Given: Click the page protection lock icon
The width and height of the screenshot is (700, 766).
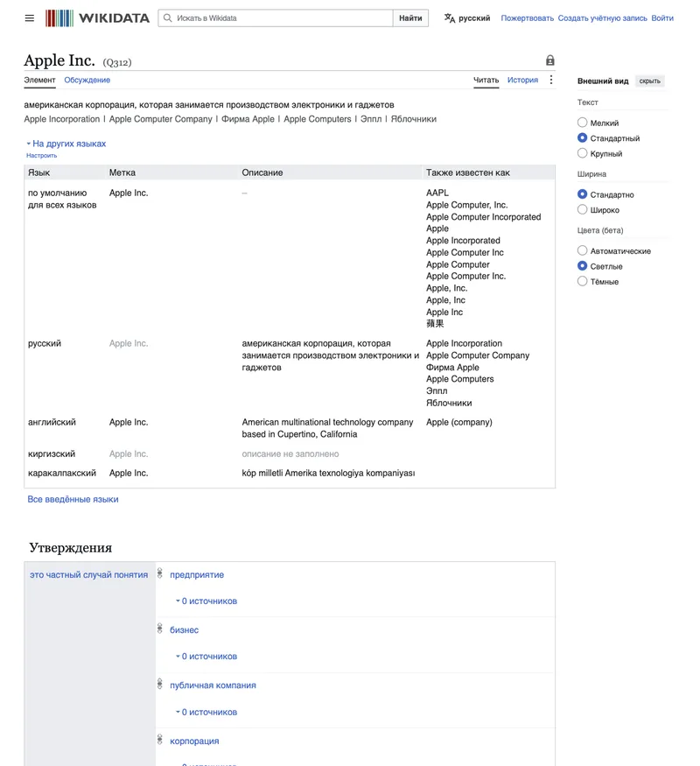Looking at the screenshot, I should pos(550,60).
